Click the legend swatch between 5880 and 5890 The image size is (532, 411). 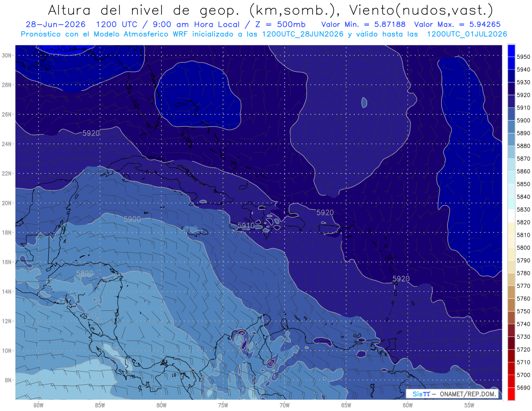coord(511,139)
